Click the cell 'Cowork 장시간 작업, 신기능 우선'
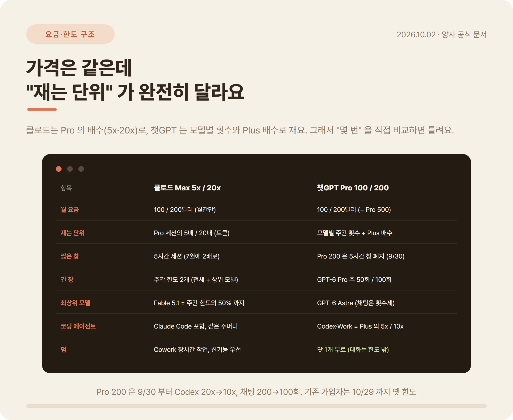The image size is (513, 420). [x=197, y=350]
